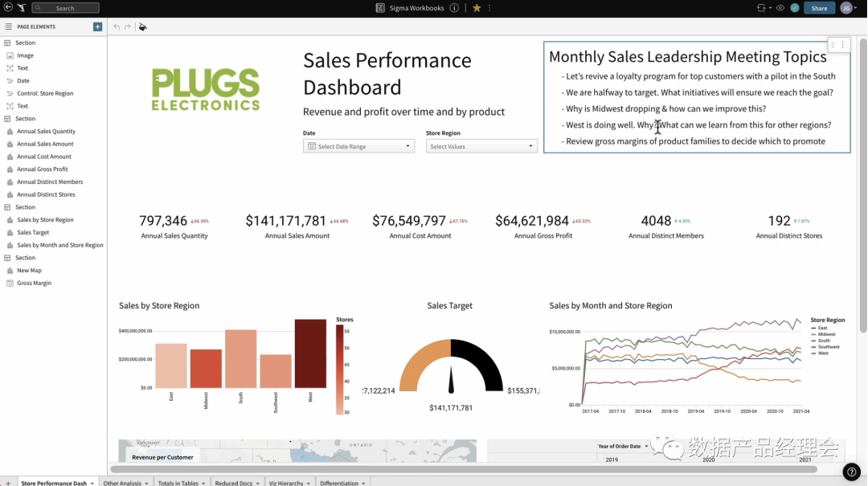Screen dimensions: 868x486
Task: Add a new page element with plus
Action: (x=97, y=27)
